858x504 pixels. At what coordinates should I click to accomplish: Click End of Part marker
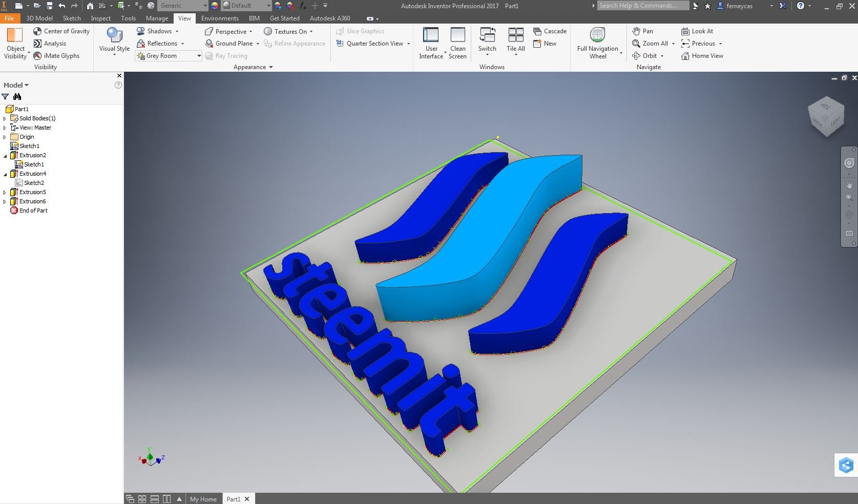point(33,211)
